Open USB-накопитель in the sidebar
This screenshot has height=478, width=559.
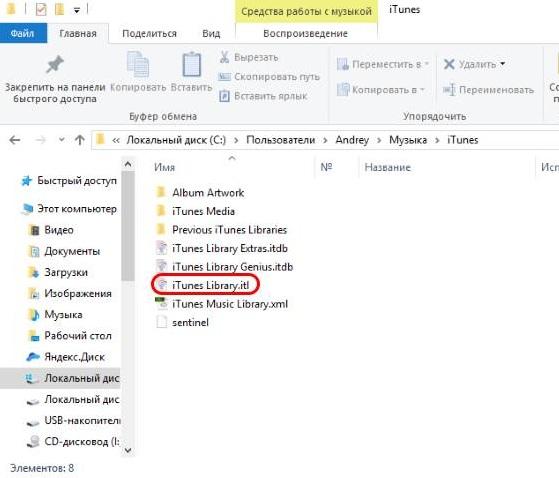[x=82, y=421]
